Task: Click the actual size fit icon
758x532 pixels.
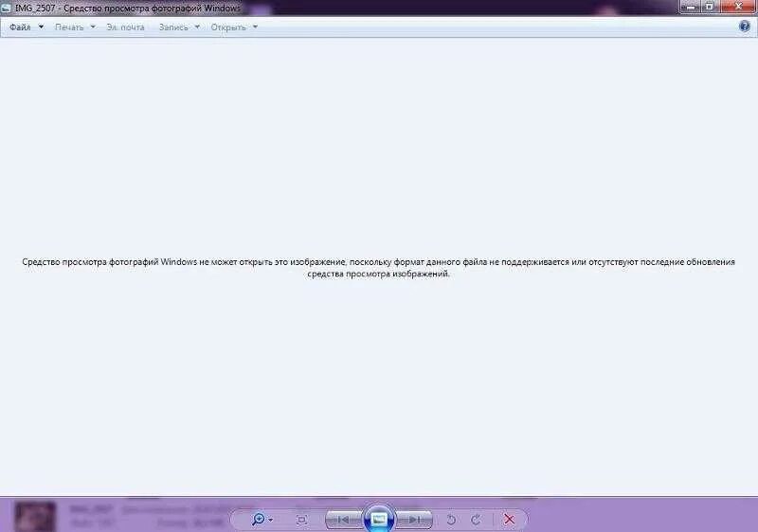Action: (301, 520)
